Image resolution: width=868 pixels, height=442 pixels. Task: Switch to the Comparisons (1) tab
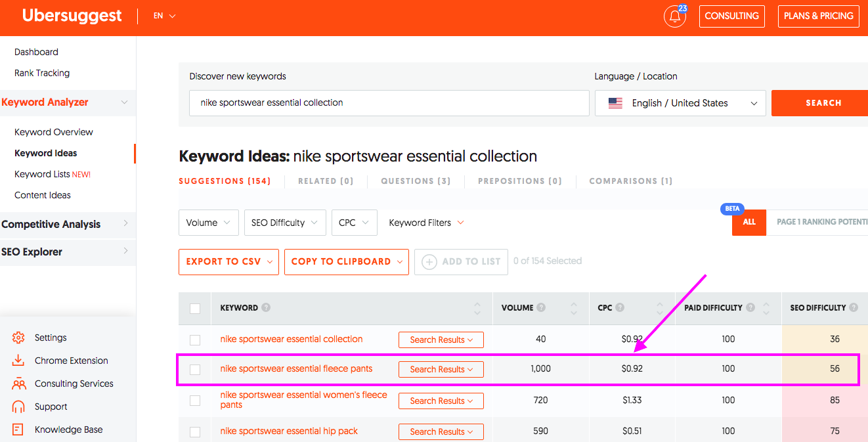coord(631,181)
